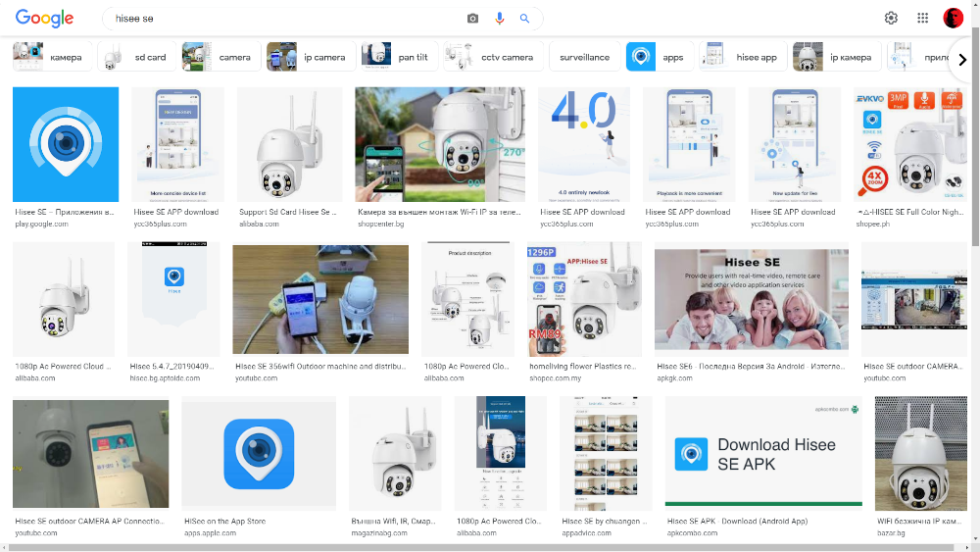Viewport: 980px width, 552px height.
Task: Open shopee.ph EVKVO 3MP camera image
Action: [910, 144]
